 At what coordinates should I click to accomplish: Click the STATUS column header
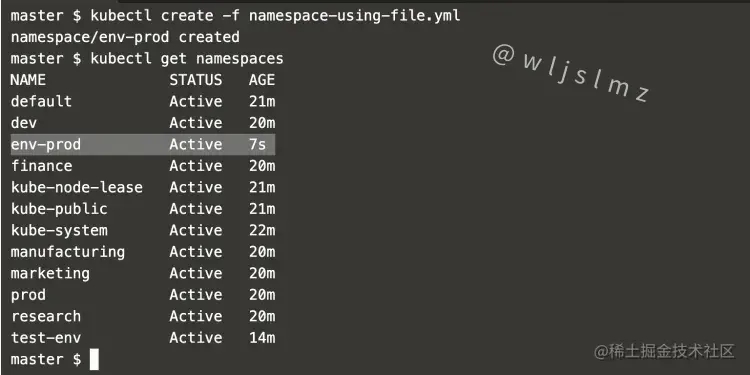coord(196,79)
